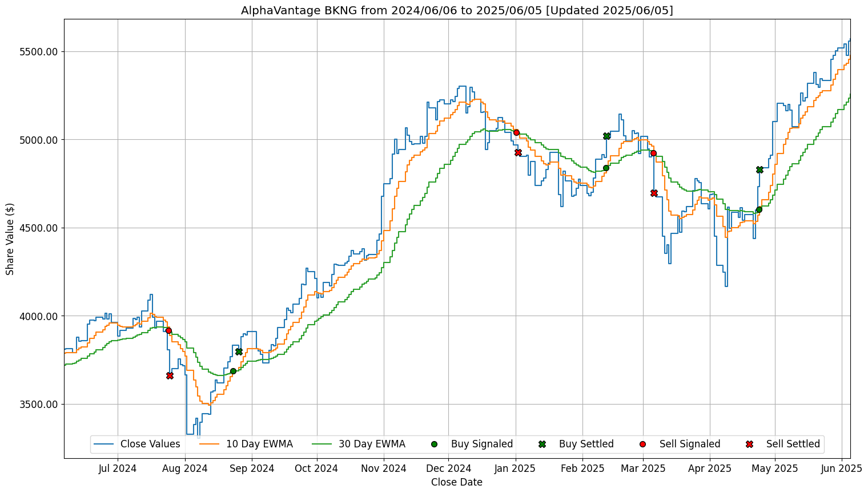Viewport: 868px width, 493px height.
Task: Click the green circle icon in the legend
Action: [x=434, y=444]
